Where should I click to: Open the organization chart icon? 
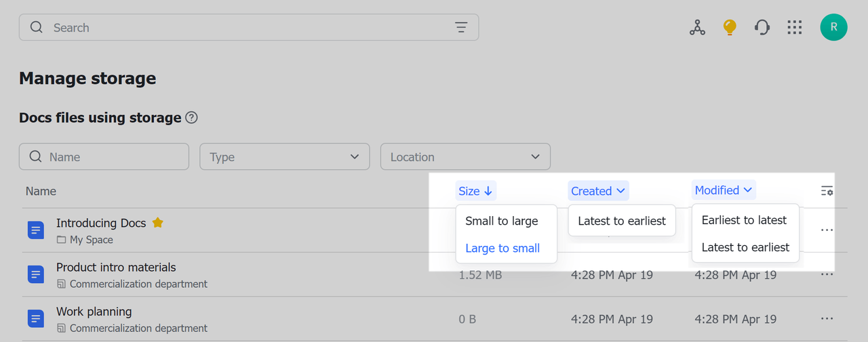click(697, 27)
